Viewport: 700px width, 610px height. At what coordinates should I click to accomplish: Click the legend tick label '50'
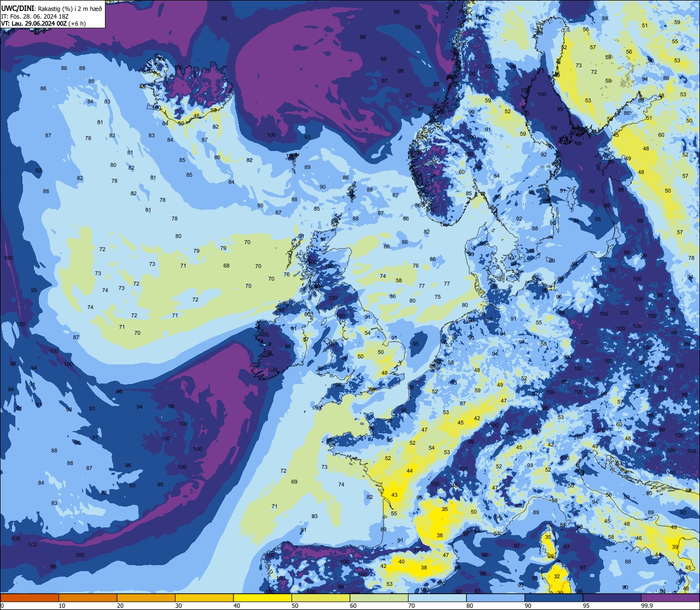click(295, 605)
